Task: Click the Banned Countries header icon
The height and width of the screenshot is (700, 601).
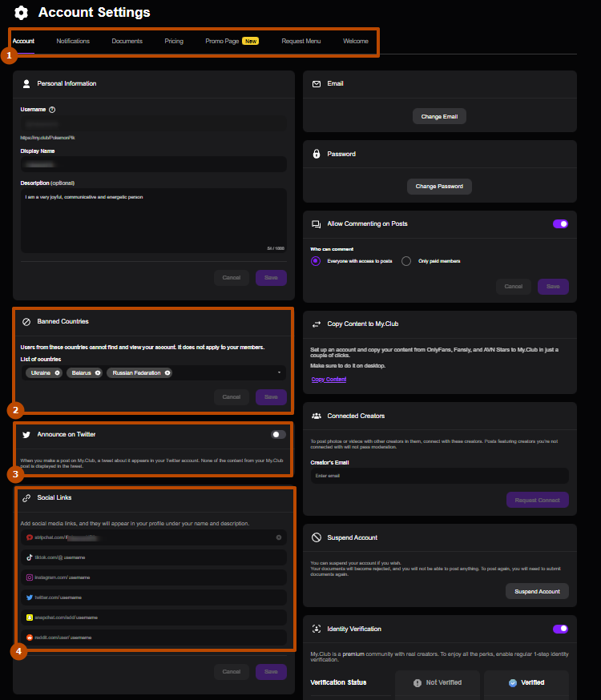Action: pos(26,321)
